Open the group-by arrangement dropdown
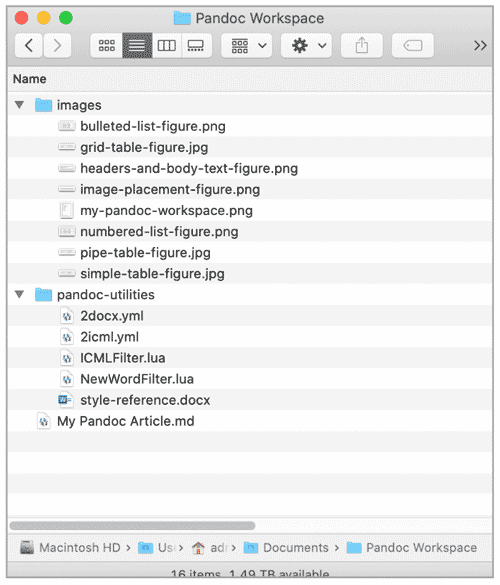500x585 pixels. click(247, 46)
